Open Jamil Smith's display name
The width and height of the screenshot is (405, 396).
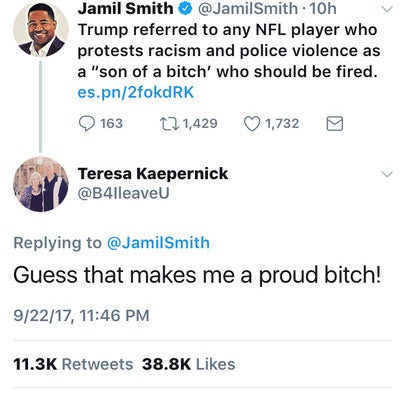(126, 8)
